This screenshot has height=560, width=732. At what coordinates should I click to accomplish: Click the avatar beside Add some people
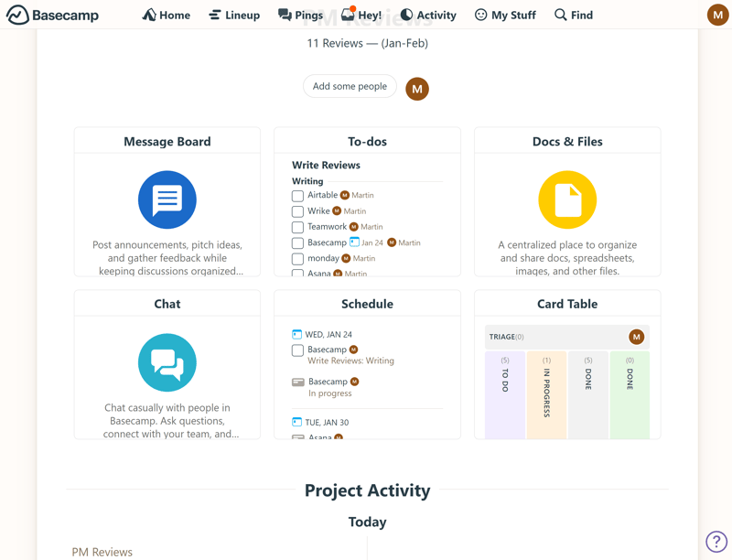[x=417, y=89]
